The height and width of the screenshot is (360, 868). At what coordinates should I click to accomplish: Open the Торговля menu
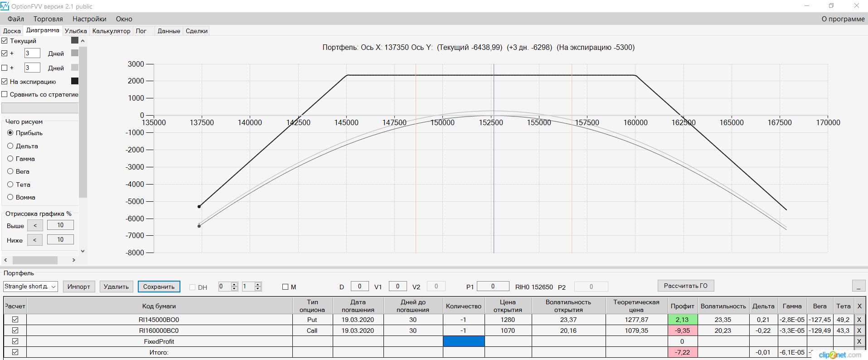point(48,19)
